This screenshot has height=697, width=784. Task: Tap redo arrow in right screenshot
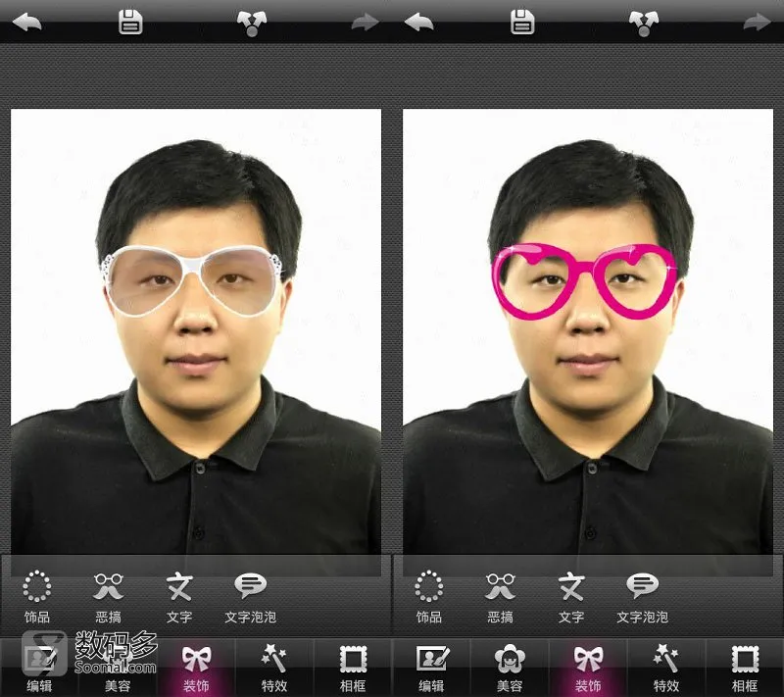point(757,22)
